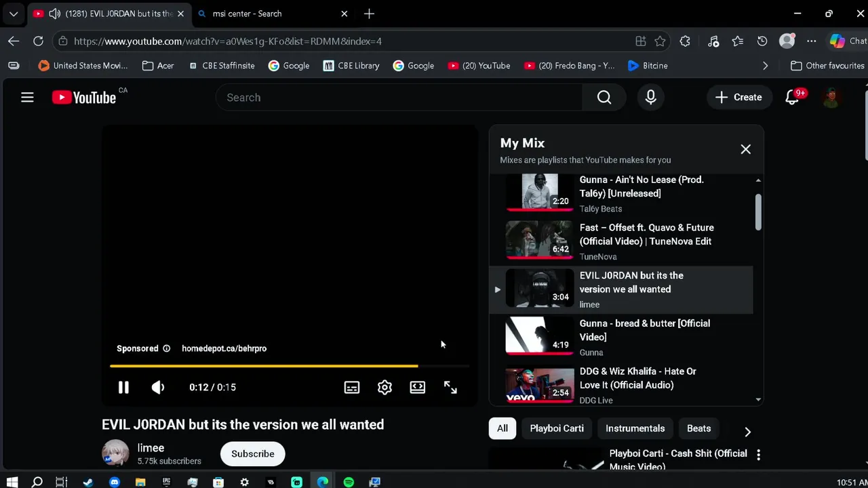Focus the YouTube search box
Screen dimensions: 868x488
coord(399,98)
